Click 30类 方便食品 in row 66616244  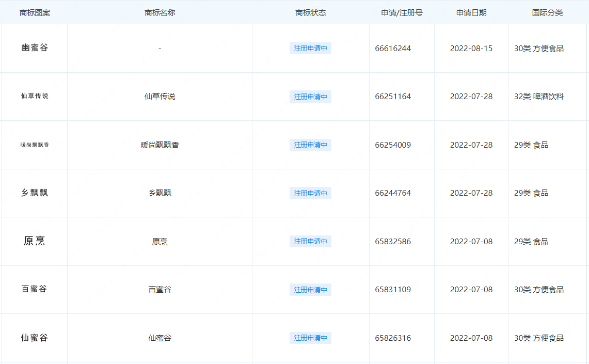pyautogui.click(x=538, y=49)
